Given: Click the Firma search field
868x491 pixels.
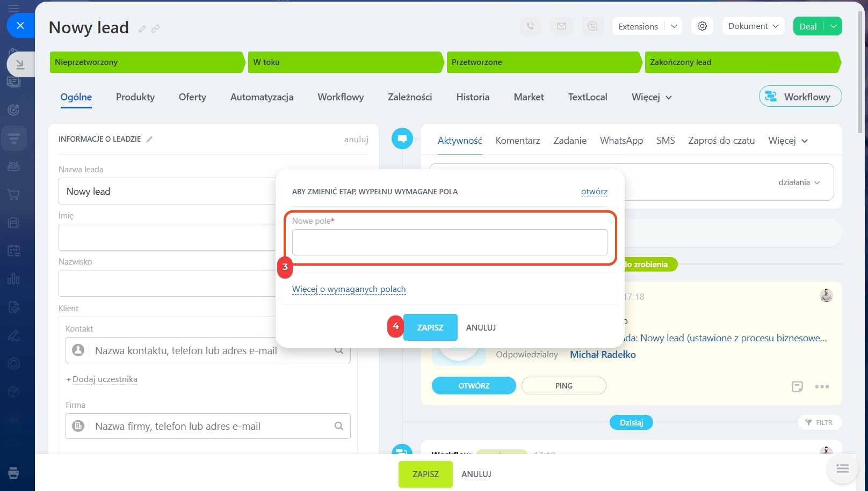Looking at the screenshot, I should click(208, 426).
